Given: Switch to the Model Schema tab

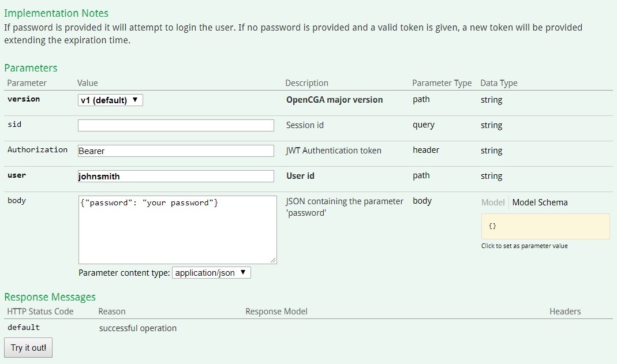Looking at the screenshot, I should point(540,202).
